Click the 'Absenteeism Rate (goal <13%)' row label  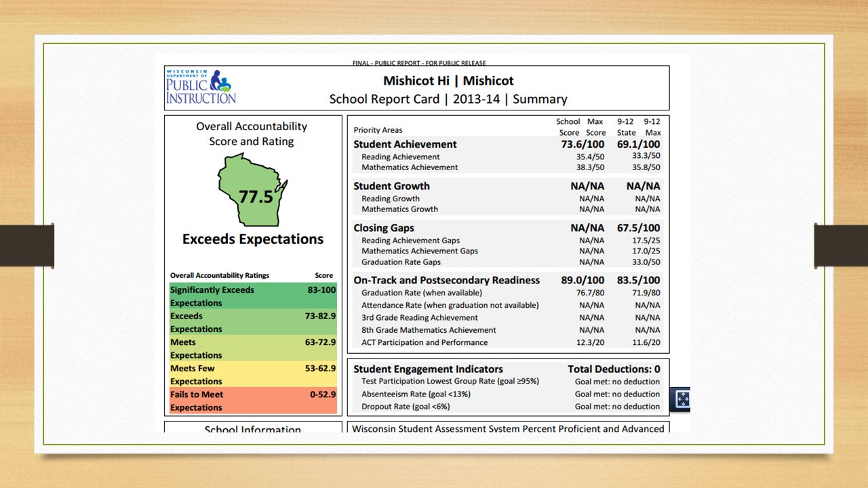pos(416,394)
